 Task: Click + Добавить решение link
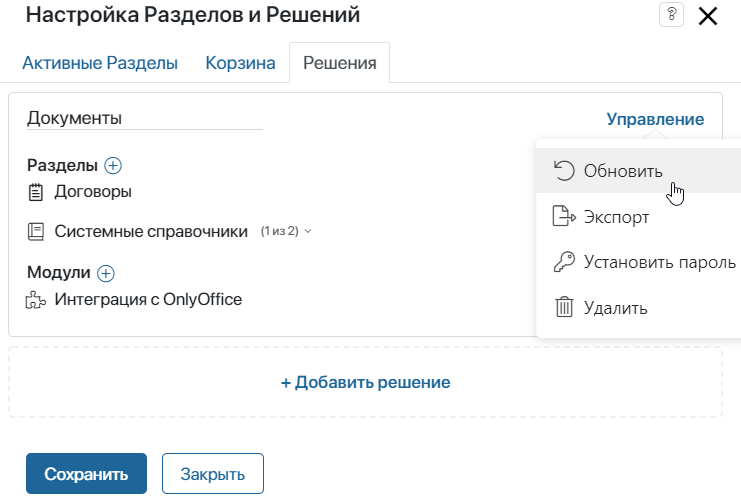(365, 382)
